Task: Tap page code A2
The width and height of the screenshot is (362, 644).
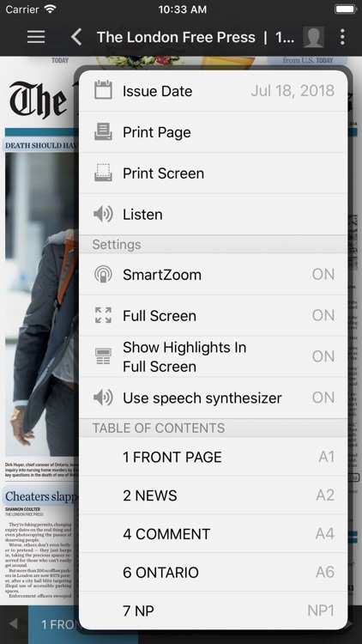Action: (x=325, y=495)
